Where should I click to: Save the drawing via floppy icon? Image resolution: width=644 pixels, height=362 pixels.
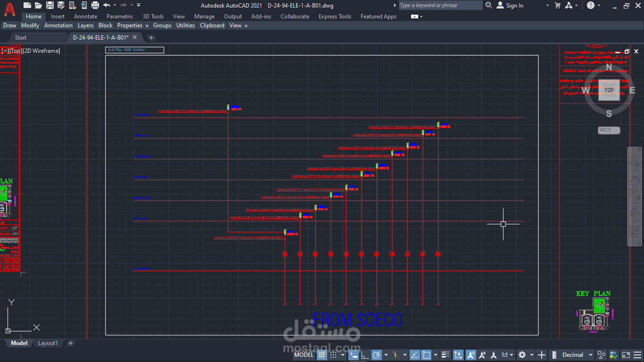pos(50,5)
